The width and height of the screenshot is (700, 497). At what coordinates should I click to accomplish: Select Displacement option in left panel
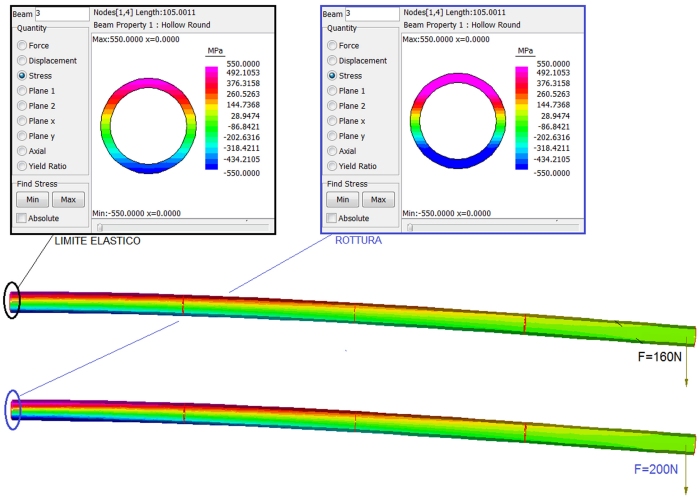[23, 61]
